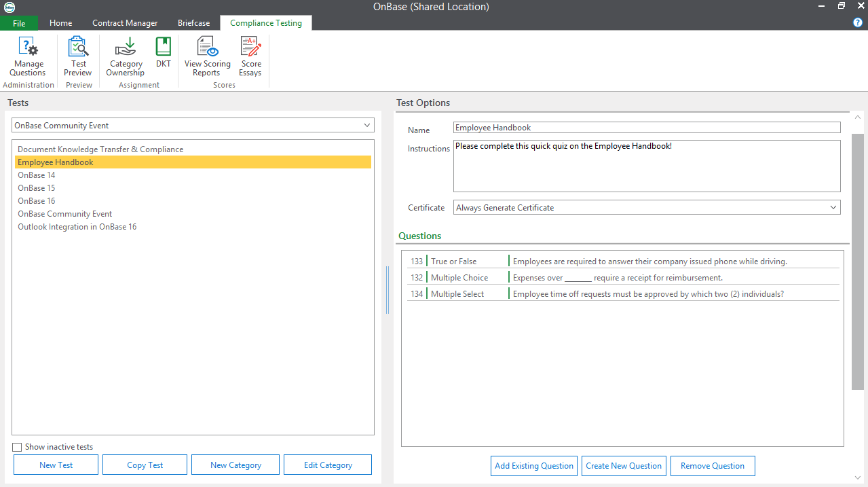Click the Questions section heading

coord(420,236)
